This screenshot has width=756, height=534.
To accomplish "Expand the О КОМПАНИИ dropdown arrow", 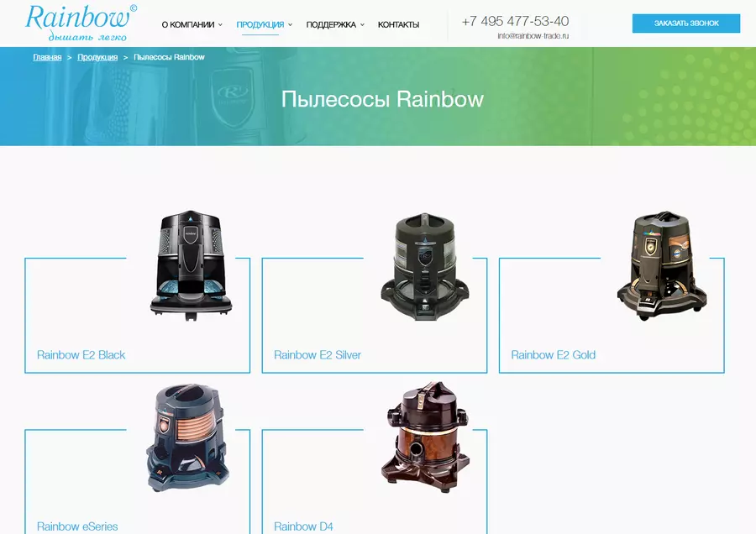I will click(x=220, y=24).
